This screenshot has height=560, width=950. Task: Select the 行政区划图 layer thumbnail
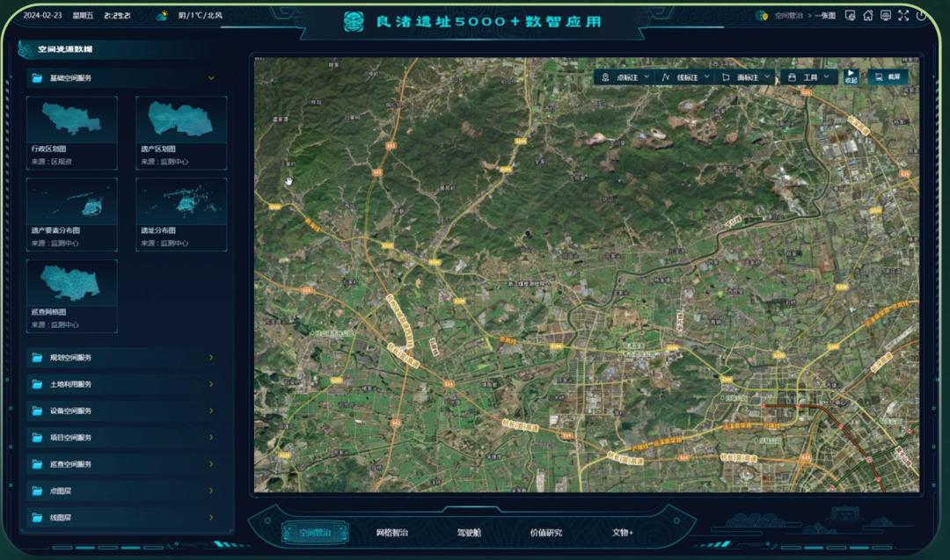(72, 120)
